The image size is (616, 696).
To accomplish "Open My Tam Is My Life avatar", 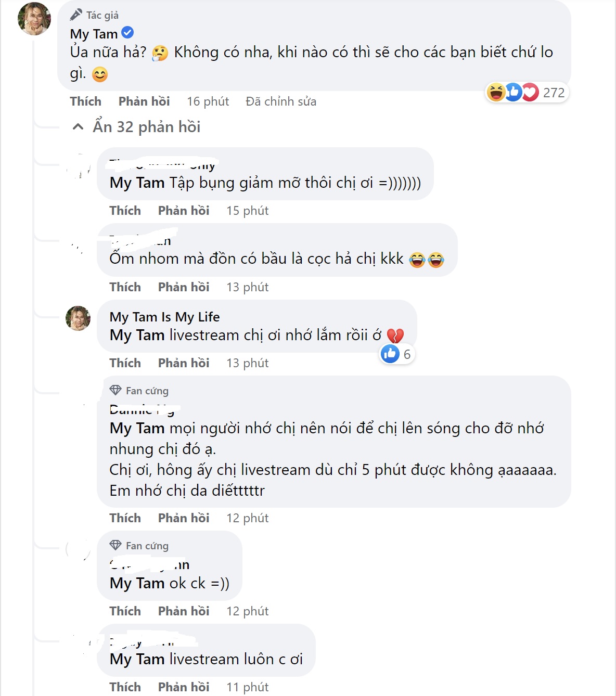I will (x=78, y=318).
